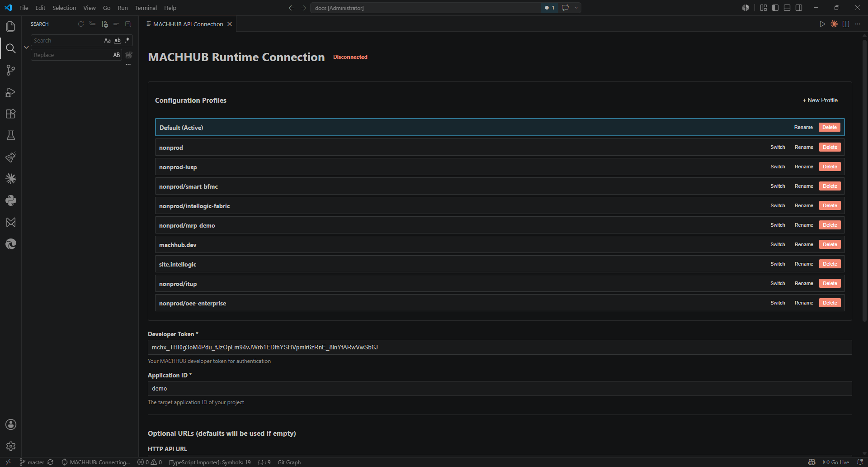Toggle Match Case in search
Viewport: 868px width, 467px height.
[107, 40]
